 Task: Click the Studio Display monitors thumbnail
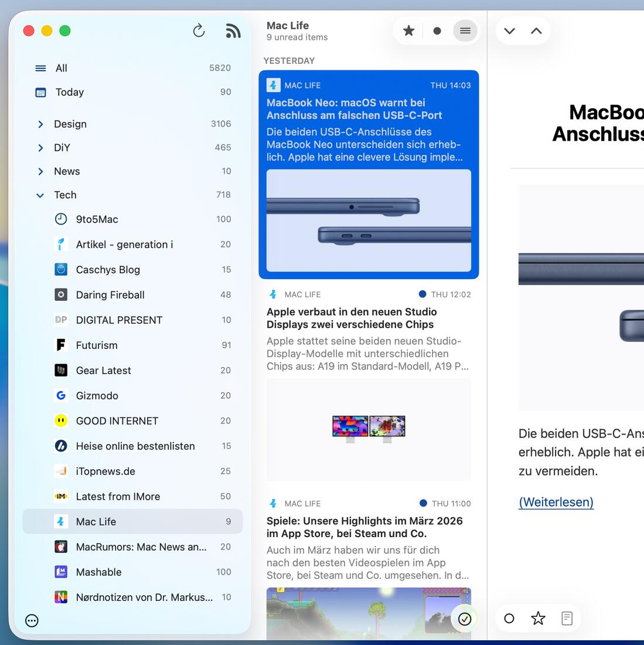[369, 429]
